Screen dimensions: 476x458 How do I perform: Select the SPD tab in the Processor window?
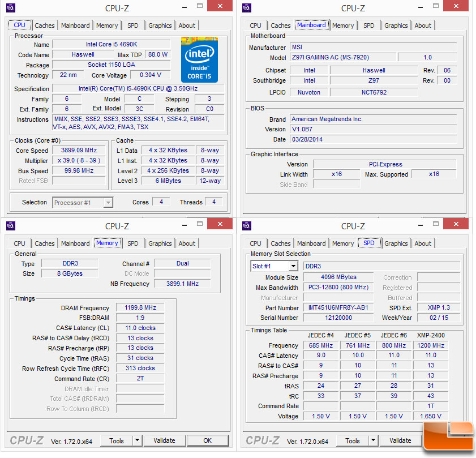(x=132, y=25)
